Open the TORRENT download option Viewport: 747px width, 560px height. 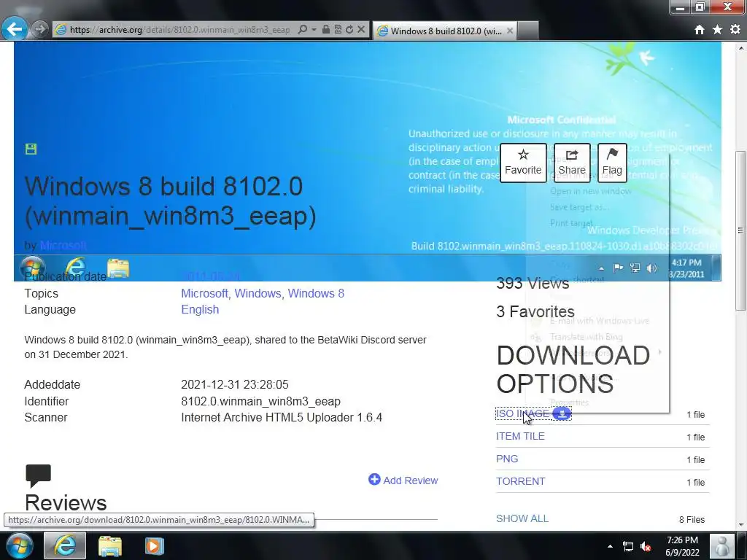520,481
